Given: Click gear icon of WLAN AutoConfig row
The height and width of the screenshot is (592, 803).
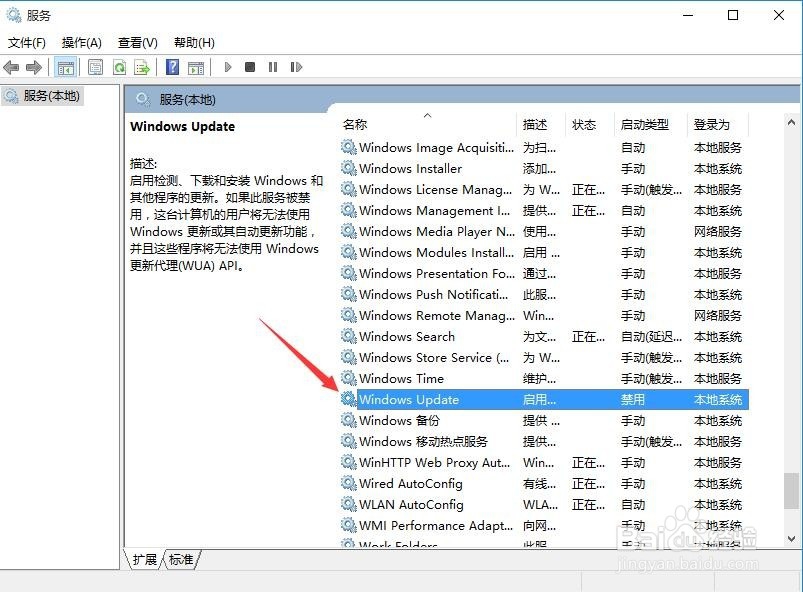Looking at the screenshot, I should (x=349, y=504).
